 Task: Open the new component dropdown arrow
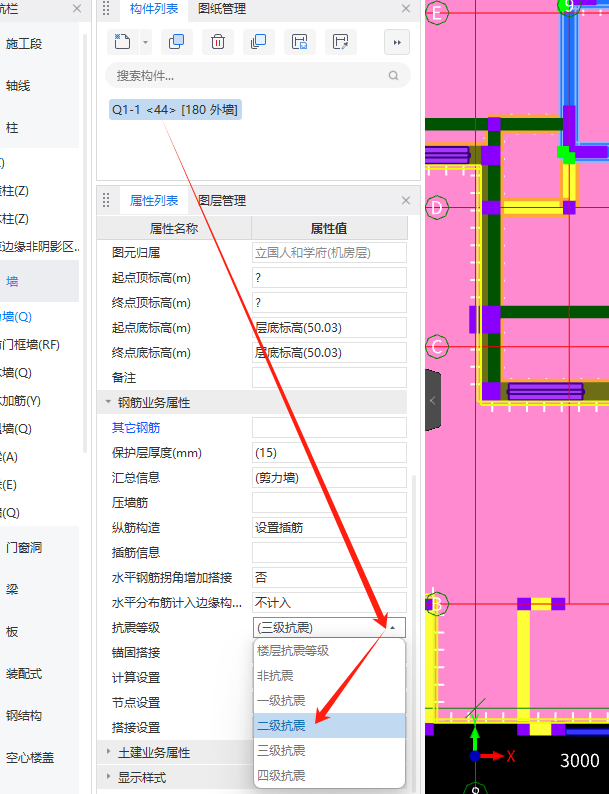pos(145,43)
